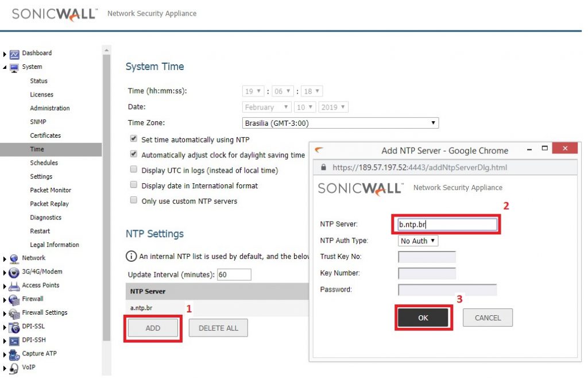
Task: Click the Dashboard icon in sidebar
Action: pos(14,55)
